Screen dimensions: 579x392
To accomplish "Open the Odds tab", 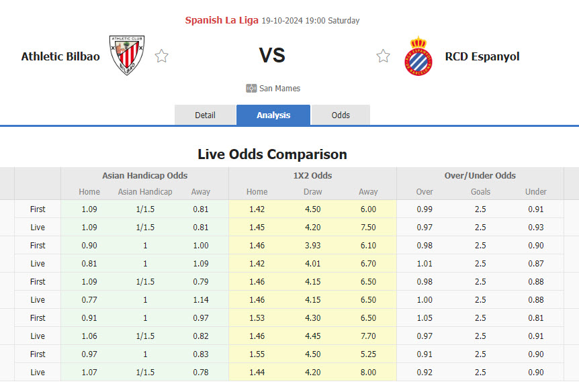I will 341,115.
